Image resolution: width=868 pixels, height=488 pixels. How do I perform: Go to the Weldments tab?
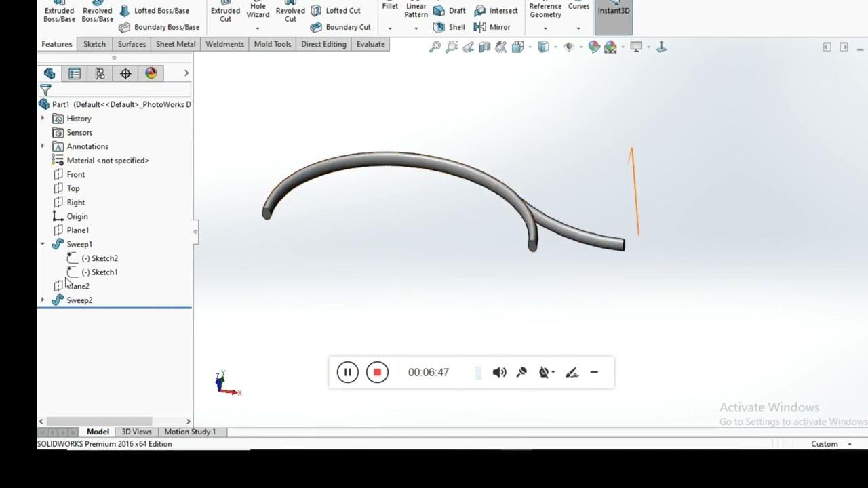pyautogui.click(x=224, y=44)
